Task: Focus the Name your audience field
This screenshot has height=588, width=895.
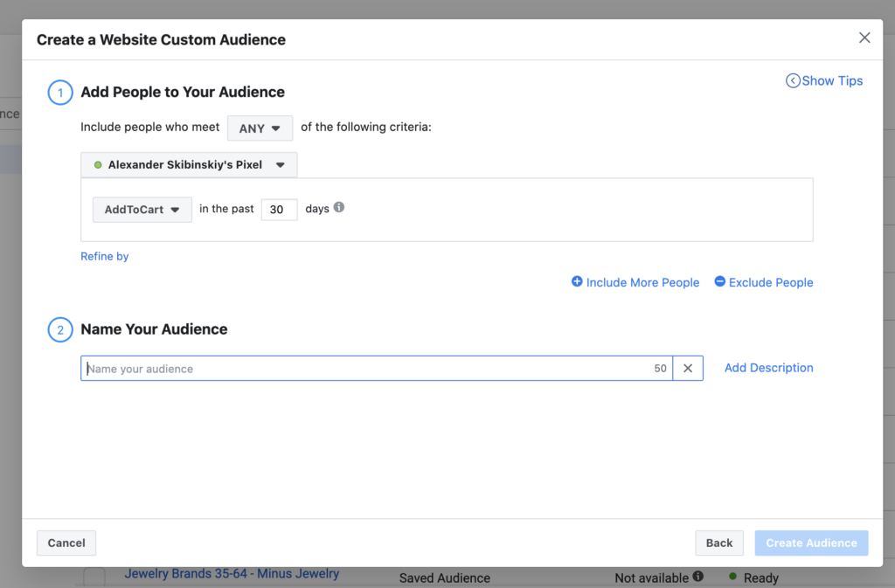Action: [x=377, y=369]
